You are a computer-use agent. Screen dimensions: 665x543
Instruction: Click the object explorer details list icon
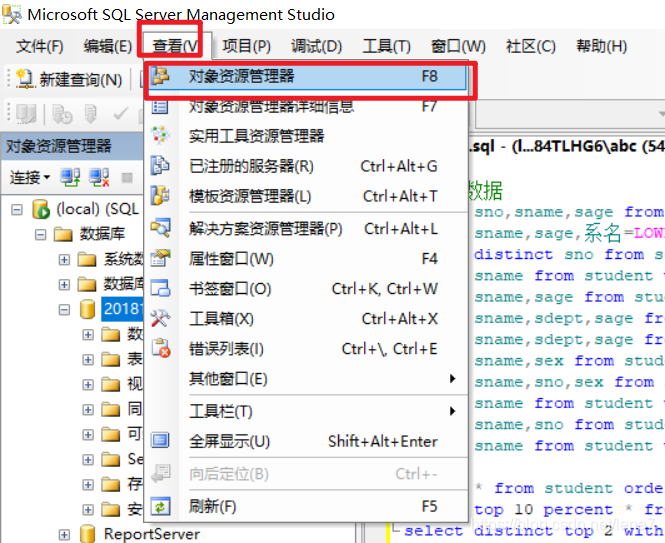click(x=160, y=107)
